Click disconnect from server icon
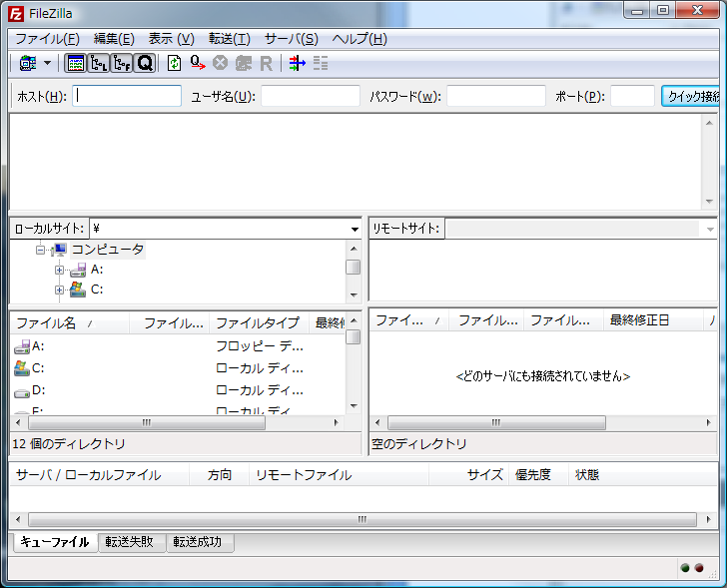727x588 pixels. [244, 63]
